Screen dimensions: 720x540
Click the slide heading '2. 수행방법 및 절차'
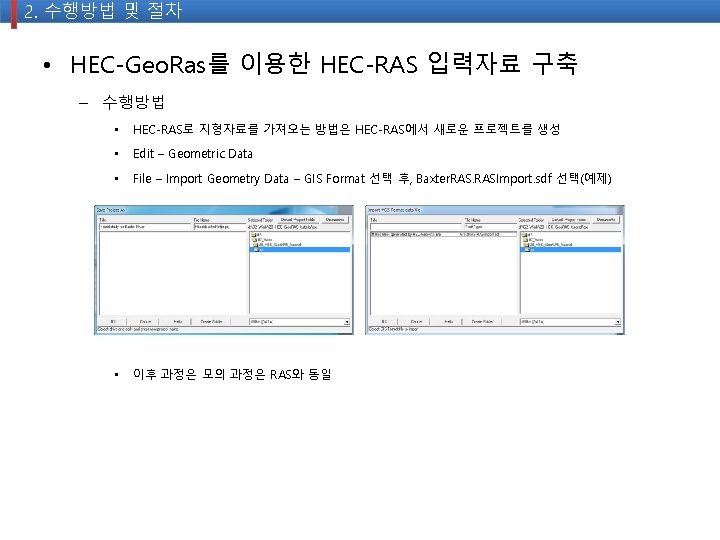click(x=103, y=11)
